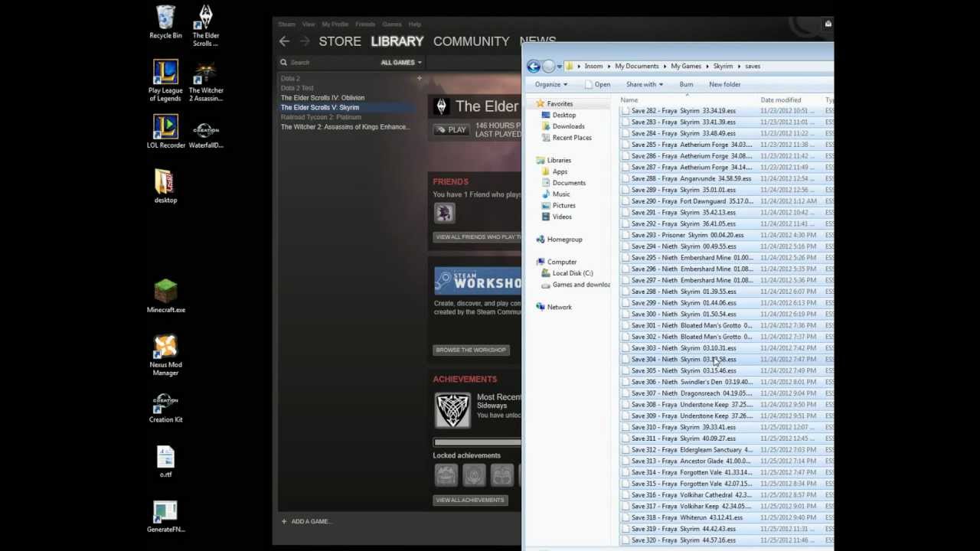This screenshot has height=551, width=980.
Task: Start LOL Recorder from the desktop
Action: click(x=165, y=125)
